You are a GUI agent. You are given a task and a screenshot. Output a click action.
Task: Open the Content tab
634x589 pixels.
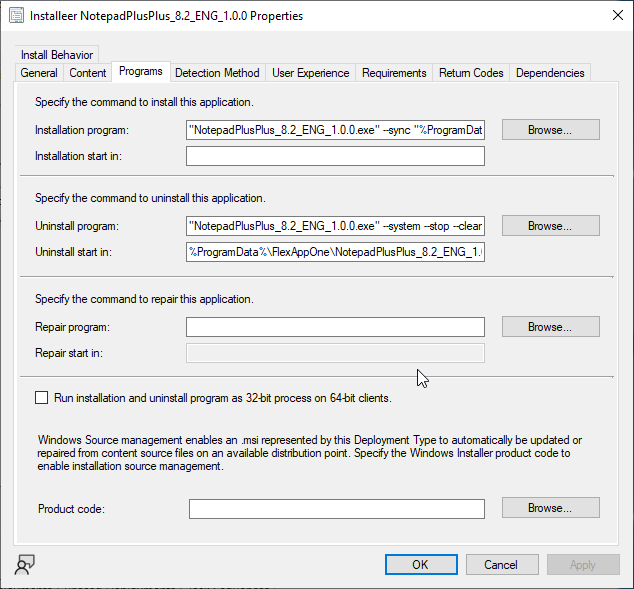coord(88,73)
